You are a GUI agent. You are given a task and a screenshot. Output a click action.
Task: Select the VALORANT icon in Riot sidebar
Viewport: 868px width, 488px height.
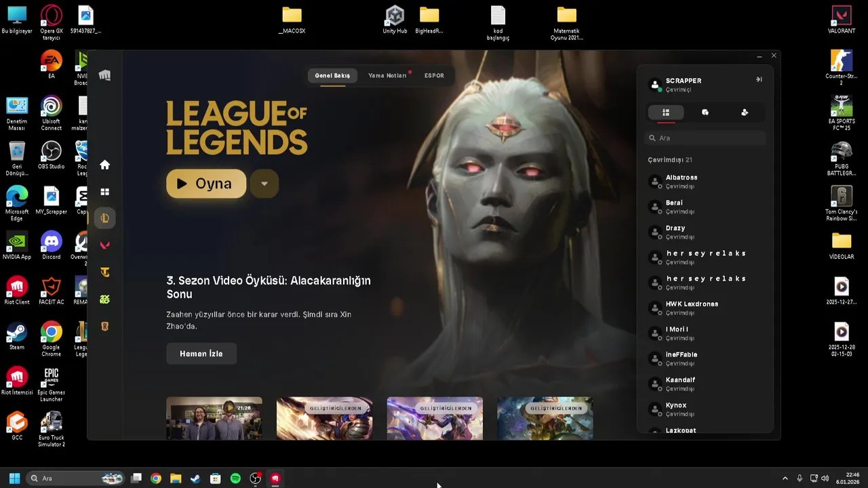point(104,245)
